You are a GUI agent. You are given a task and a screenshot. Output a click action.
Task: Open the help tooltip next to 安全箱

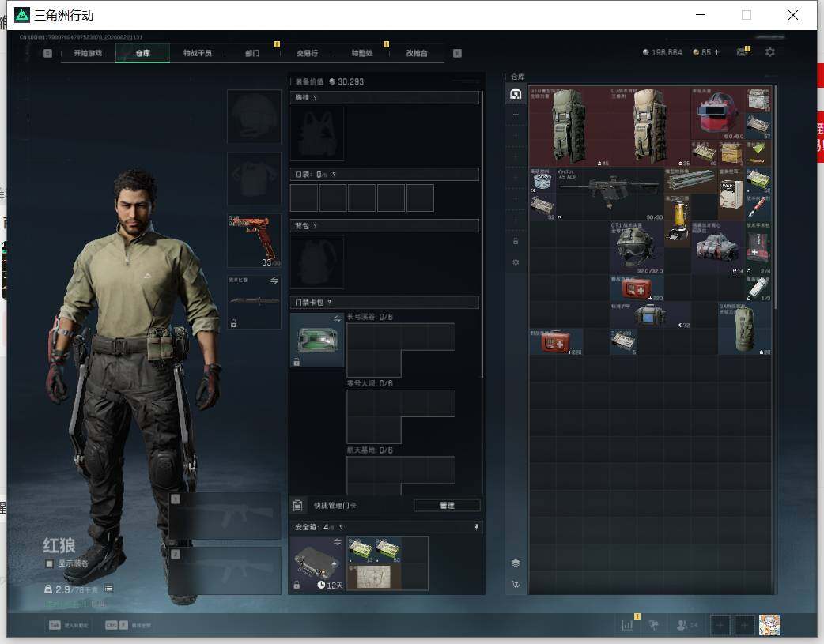click(341, 527)
